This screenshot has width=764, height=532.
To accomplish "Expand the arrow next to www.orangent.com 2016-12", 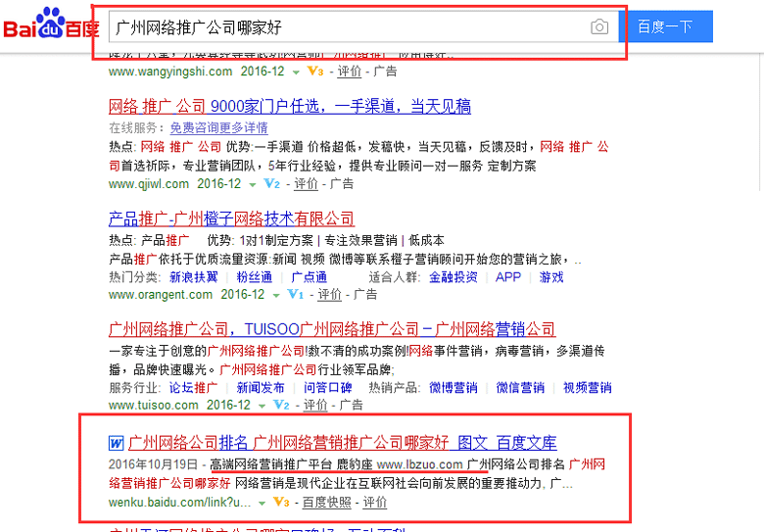I will pos(276,296).
